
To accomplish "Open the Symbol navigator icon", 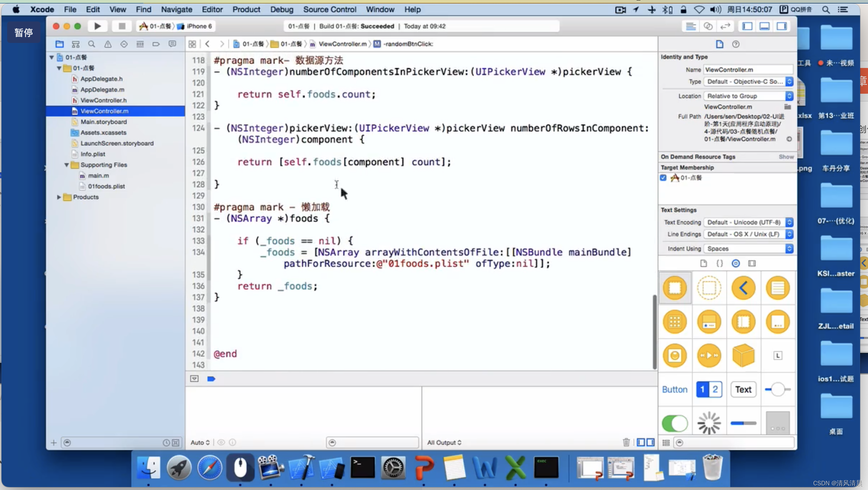I will pyautogui.click(x=75, y=44).
